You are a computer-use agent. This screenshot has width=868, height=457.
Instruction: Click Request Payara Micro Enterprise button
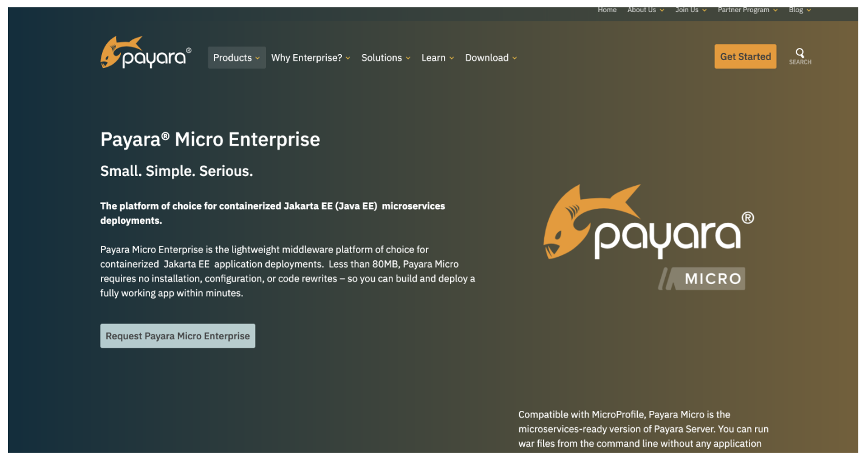[177, 336]
